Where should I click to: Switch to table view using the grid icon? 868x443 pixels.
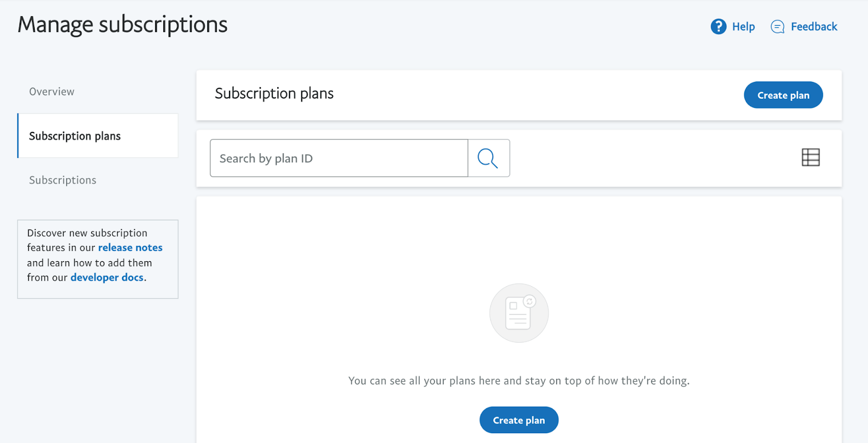point(810,157)
